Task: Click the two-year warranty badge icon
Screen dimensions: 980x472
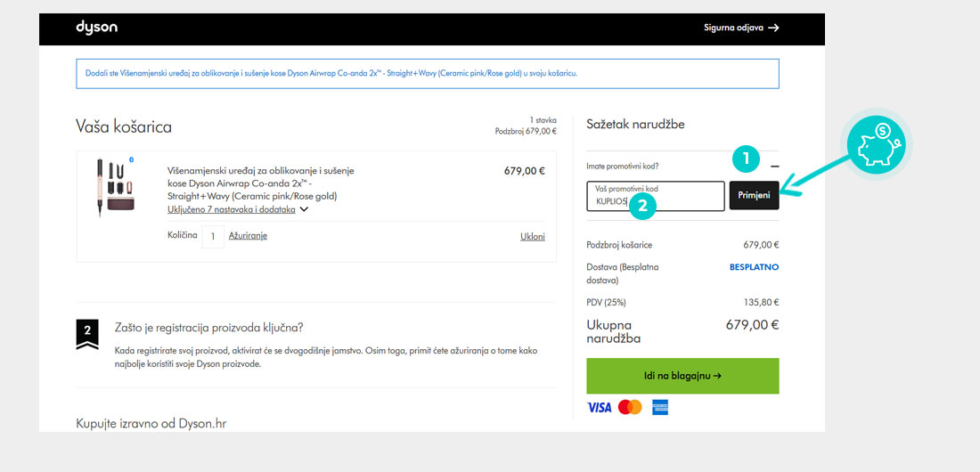Action: point(87,335)
